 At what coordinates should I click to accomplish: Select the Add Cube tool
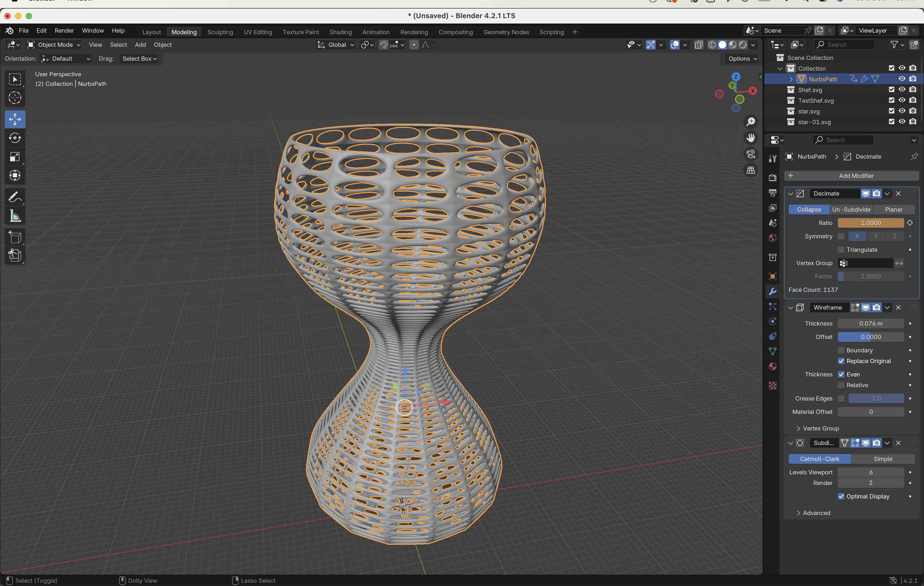(15, 237)
